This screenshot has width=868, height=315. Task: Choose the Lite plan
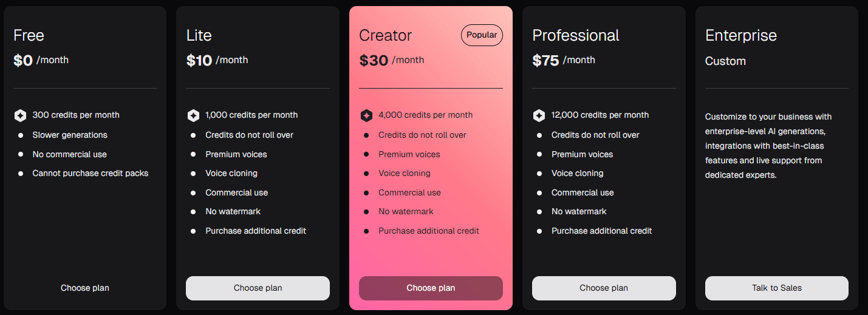point(258,288)
